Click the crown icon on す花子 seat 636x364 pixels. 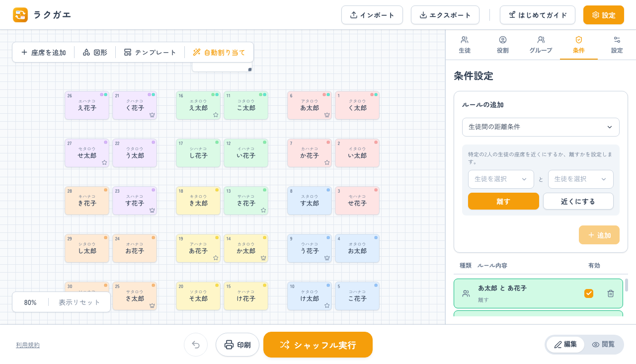pyautogui.click(x=152, y=210)
